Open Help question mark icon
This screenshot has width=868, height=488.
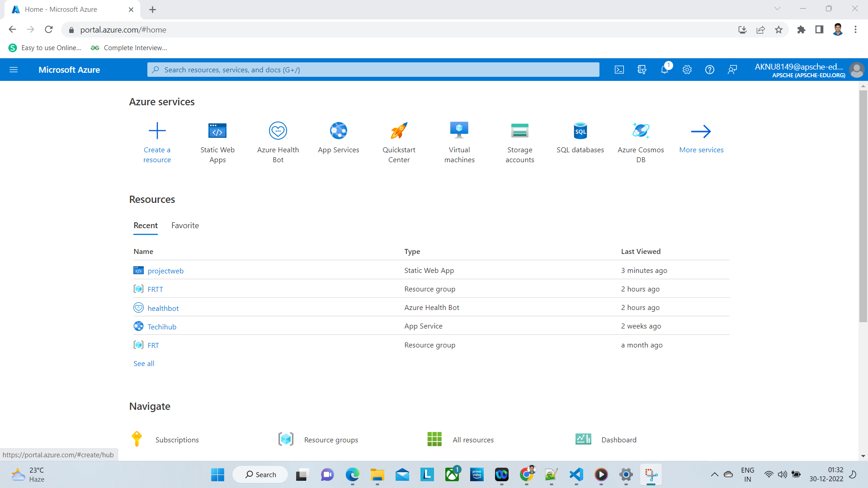[x=710, y=70]
